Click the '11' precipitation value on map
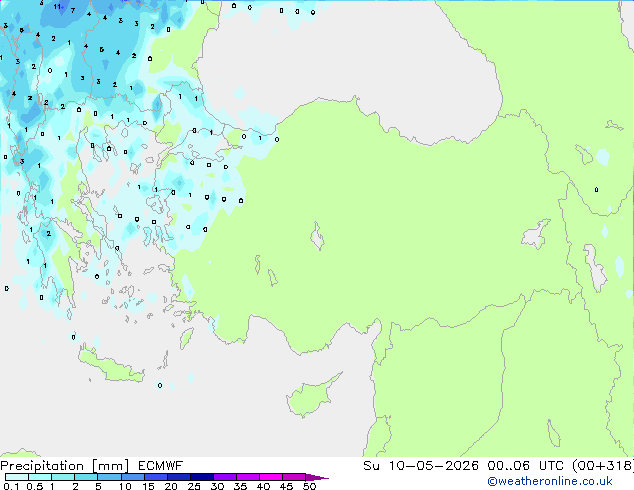Screen dimensions: 634x490 [x=57, y=6]
